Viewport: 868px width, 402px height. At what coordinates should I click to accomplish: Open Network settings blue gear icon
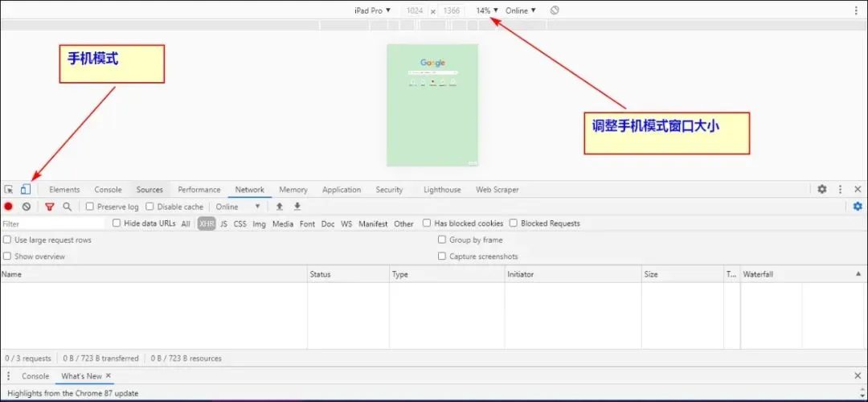[858, 207]
